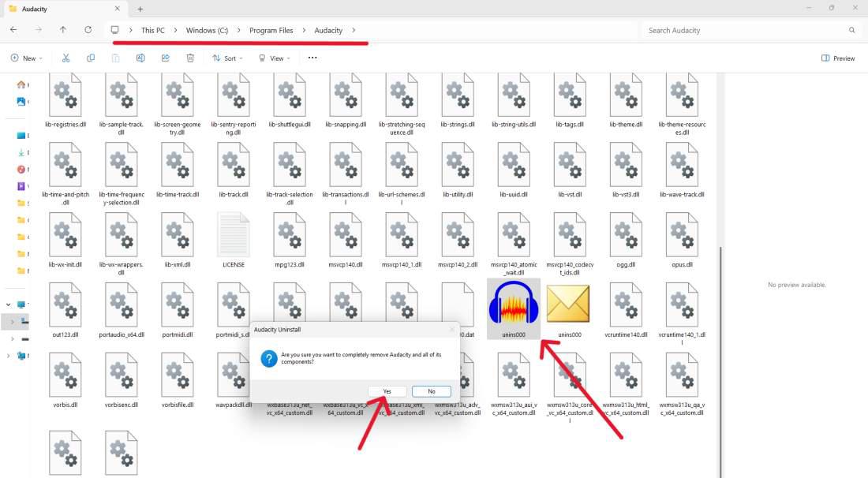Click No in Audacity Uninstall dialog
This screenshot has width=868, height=478.
431,391
